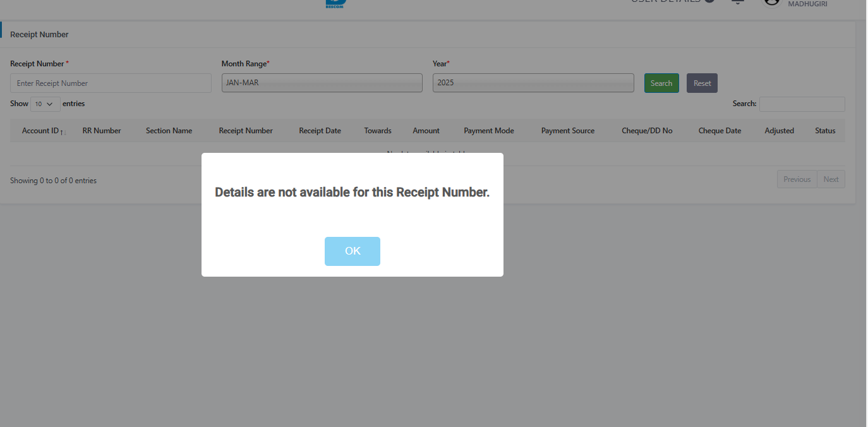Click the 'Showing 0 to 0 of 0 entries' text
Viewport: 868px width, 427px height.
pyautogui.click(x=53, y=181)
